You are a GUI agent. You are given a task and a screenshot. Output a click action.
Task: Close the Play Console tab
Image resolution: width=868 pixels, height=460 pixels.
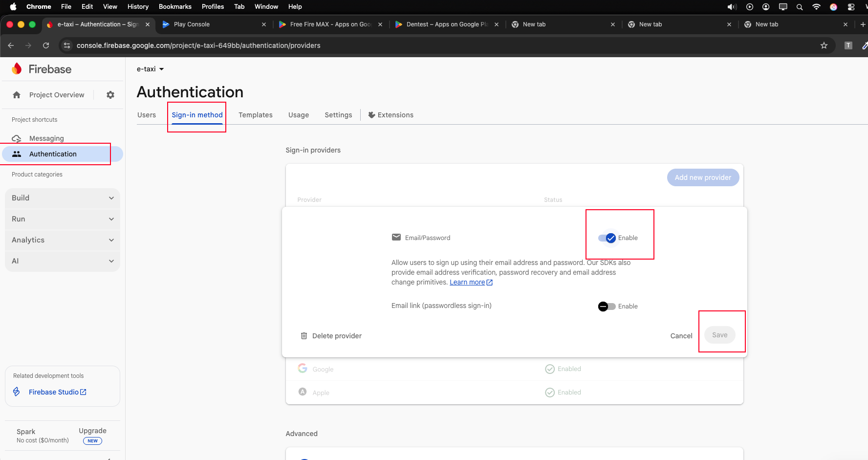tap(264, 24)
